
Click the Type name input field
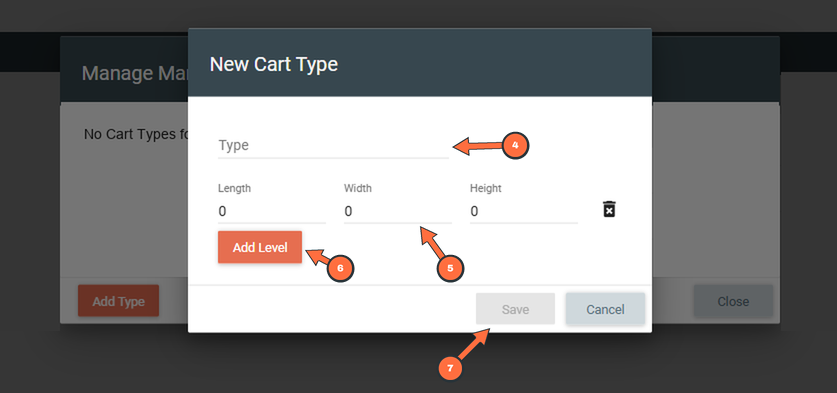coord(333,146)
